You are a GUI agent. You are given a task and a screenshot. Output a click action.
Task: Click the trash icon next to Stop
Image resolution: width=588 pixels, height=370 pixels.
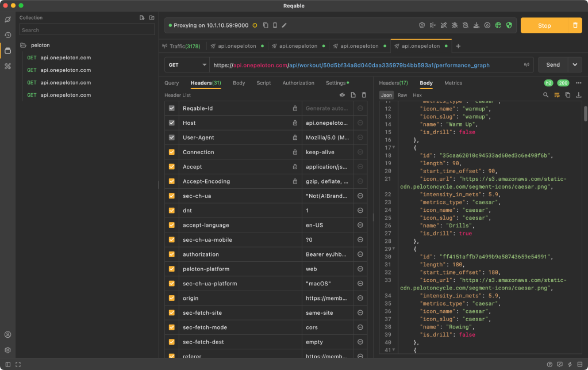point(575,25)
